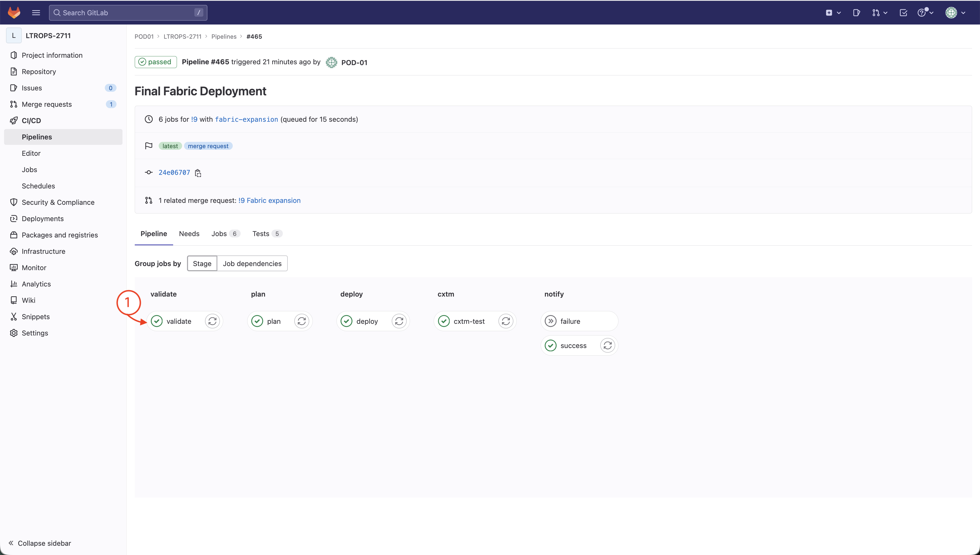Switch to the Tests tab
The height and width of the screenshot is (555, 980).
261,234
